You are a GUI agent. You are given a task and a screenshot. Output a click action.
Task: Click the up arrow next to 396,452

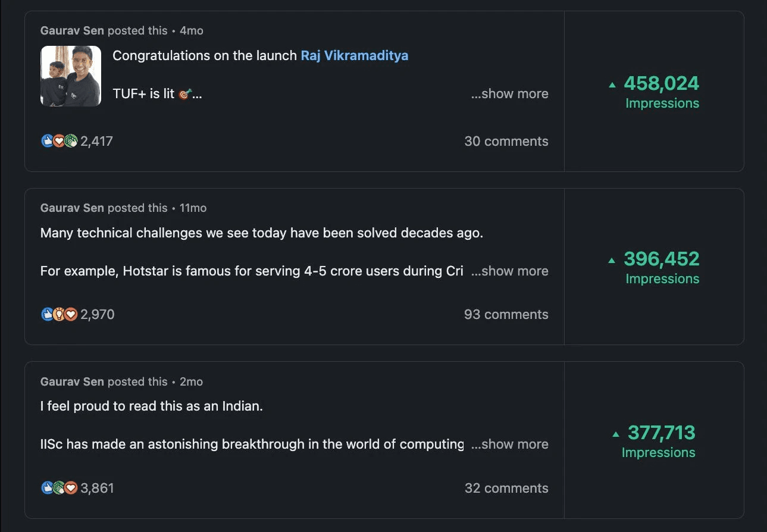pyautogui.click(x=612, y=261)
